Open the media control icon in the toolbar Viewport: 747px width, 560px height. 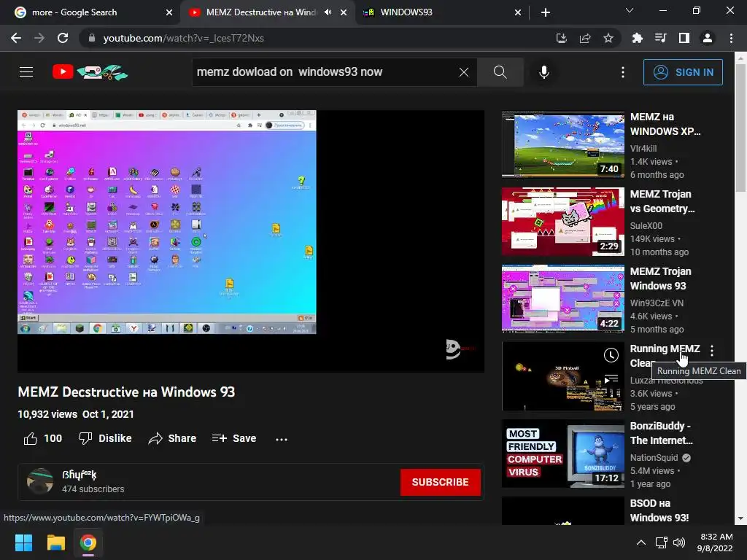pyautogui.click(x=660, y=38)
